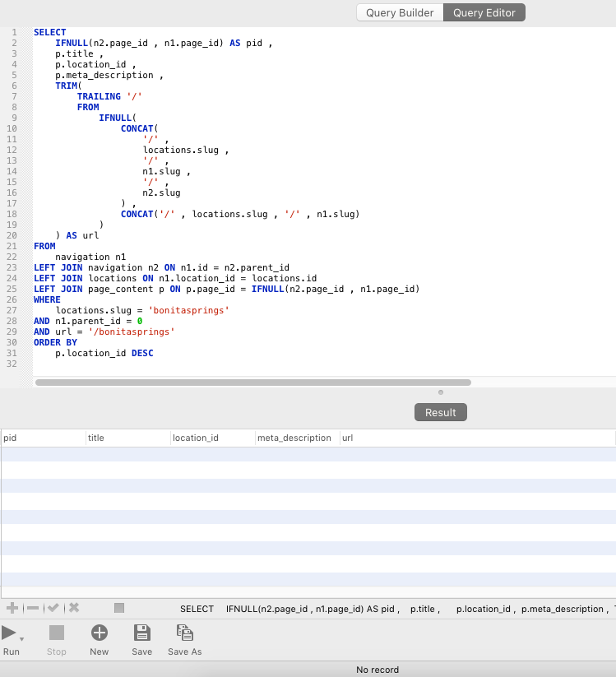Switch to the Query Editor tab
This screenshot has height=677, width=616.
click(x=484, y=12)
